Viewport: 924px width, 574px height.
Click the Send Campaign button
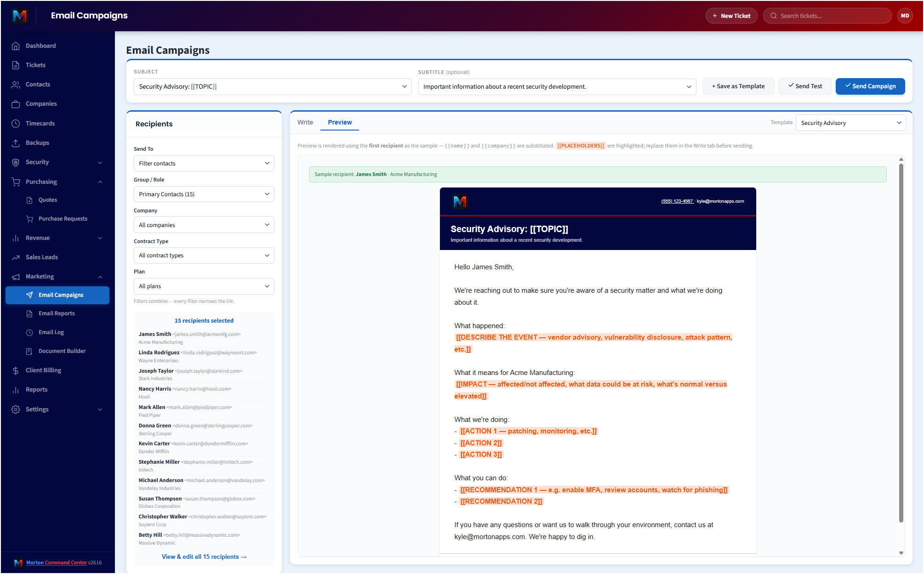point(870,86)
